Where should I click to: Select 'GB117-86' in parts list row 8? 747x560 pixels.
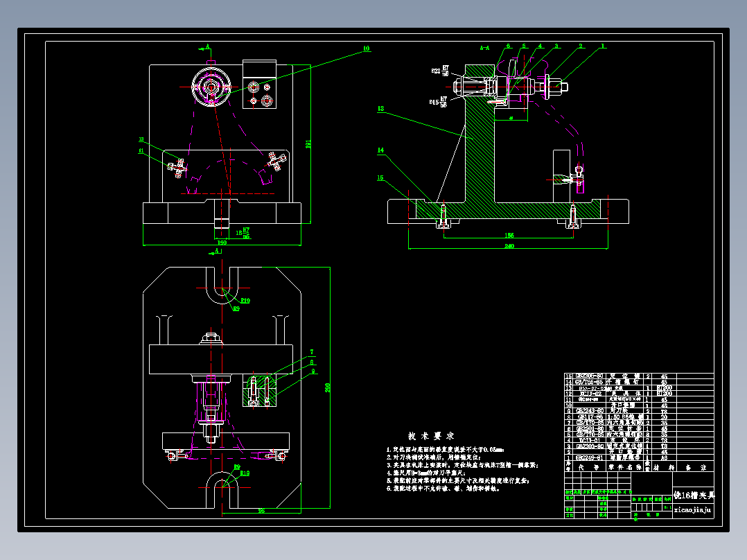click(x=590, y=417)
